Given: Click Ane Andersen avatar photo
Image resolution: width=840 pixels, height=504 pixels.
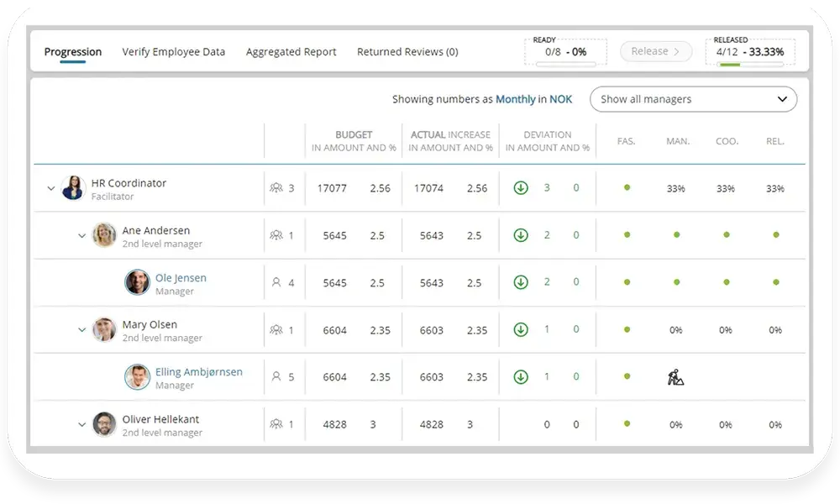Looking at the screenshot, I should pyautogui.click(x=104, y=235).
